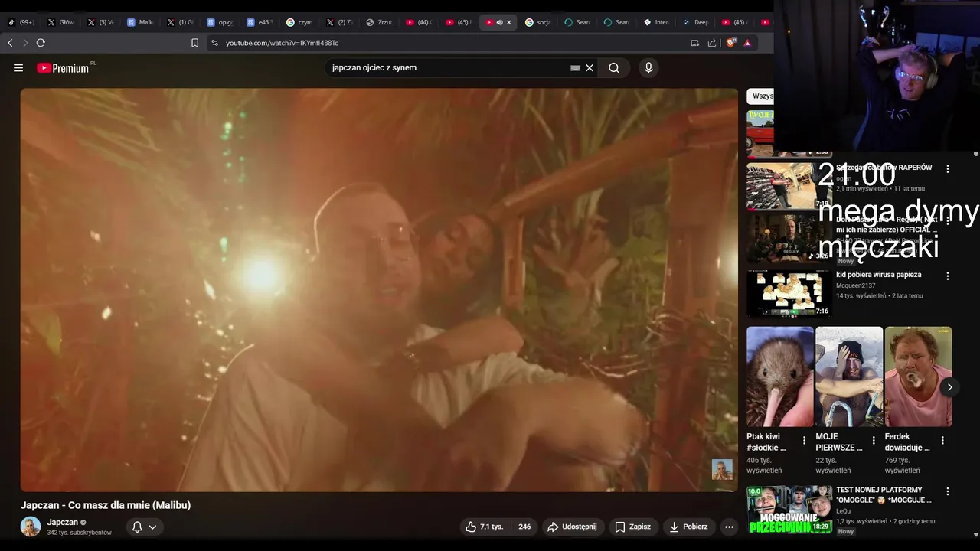
Task: Open picture-in-picture icon in address bar
Action: (694, 43)
